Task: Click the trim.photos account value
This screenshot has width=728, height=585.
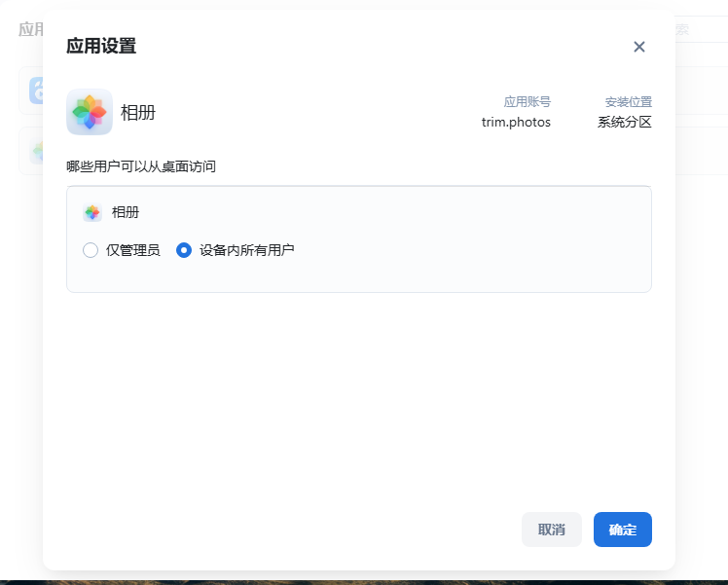Action: click(x=516, y=122)
